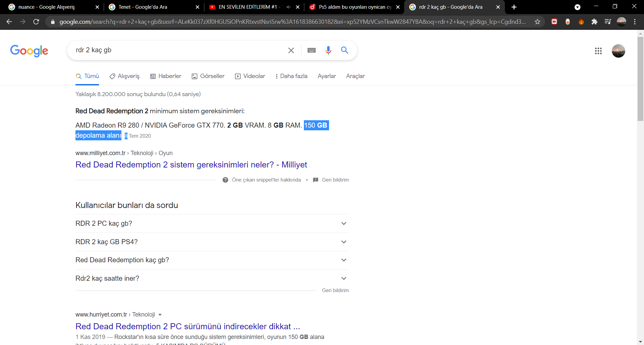Click the Kullanıcılar bunları da sordu heading
The height and width of the screenshot is (345, 644).
pos(126,205)
